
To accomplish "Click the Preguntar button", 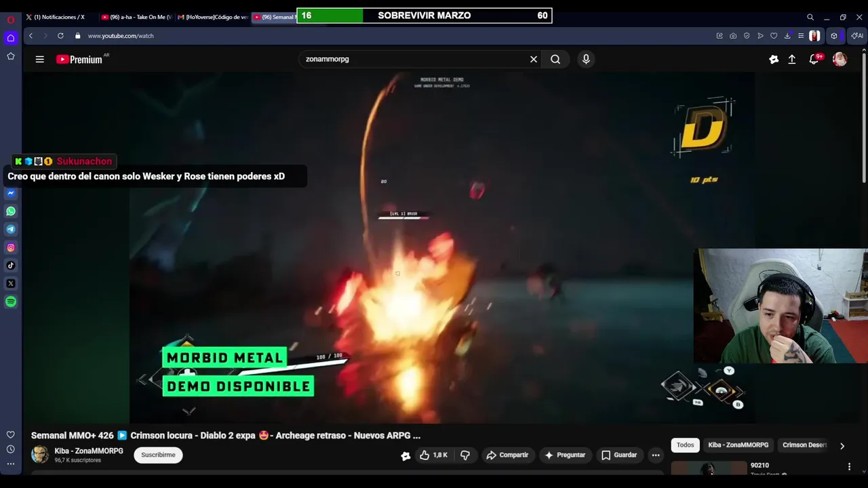I will pos(565,455).
